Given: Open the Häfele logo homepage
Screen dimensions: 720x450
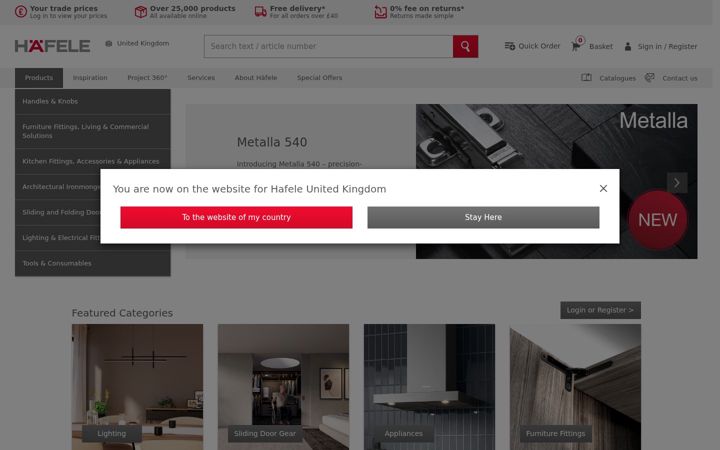Looking at the screenshot, I should [52, 46].
